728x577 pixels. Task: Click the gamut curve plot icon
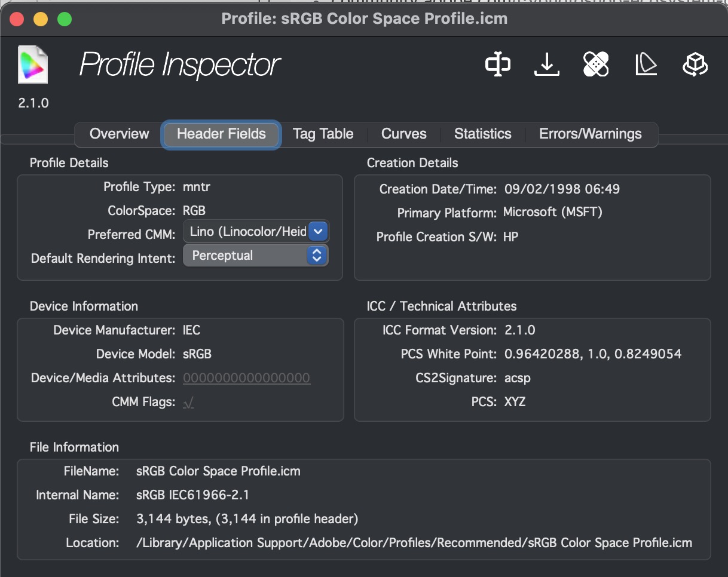click(645, 65)
